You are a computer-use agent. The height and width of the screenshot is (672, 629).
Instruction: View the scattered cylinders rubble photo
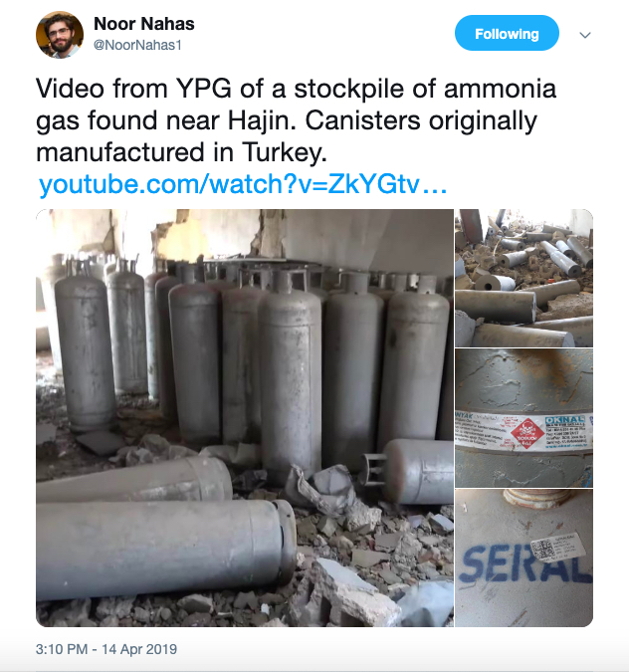524,278
